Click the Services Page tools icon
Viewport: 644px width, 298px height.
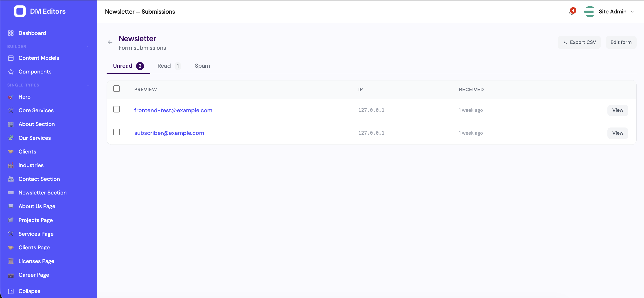tap(11, 234)
